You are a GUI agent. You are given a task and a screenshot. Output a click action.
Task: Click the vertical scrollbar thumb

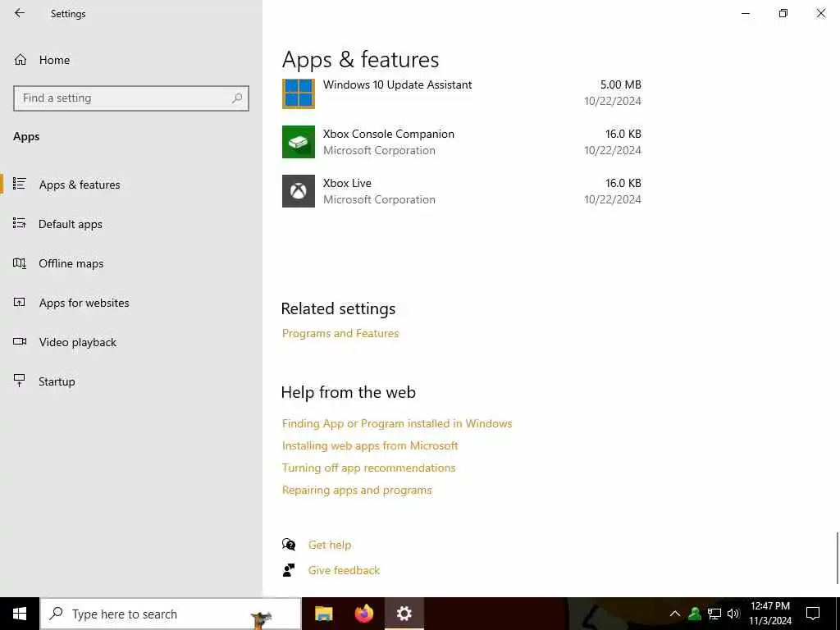[837, 558]
